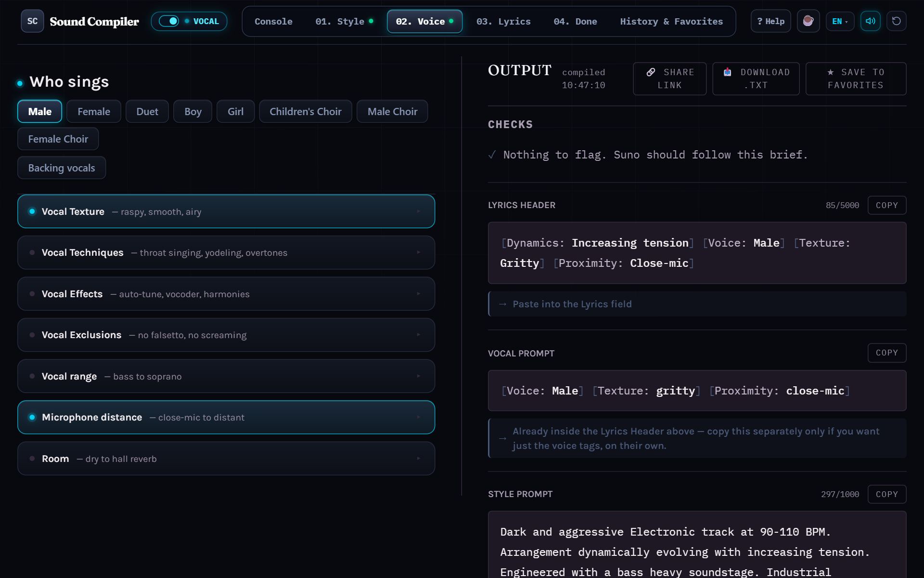Switch the VOCAL mode toggle
This screenshot has height=578, width=924.
point(169,21)
